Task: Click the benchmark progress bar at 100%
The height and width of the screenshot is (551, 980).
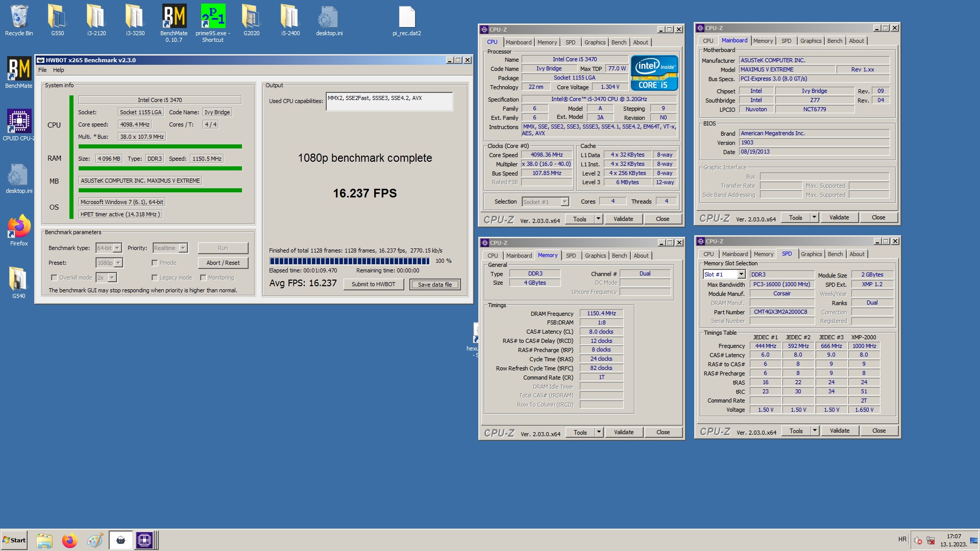Action: pyautogui.click(x=350, y=261)
